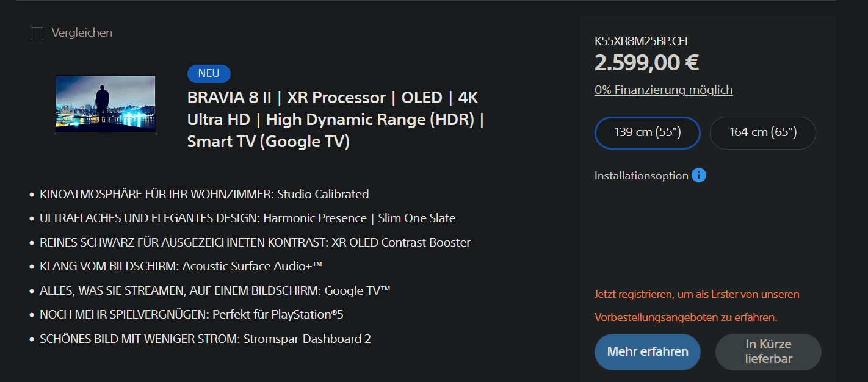868x382 pixels.
Task: Click the Stromspar-Dashboard 2 feature line
Action: [205, 339]
